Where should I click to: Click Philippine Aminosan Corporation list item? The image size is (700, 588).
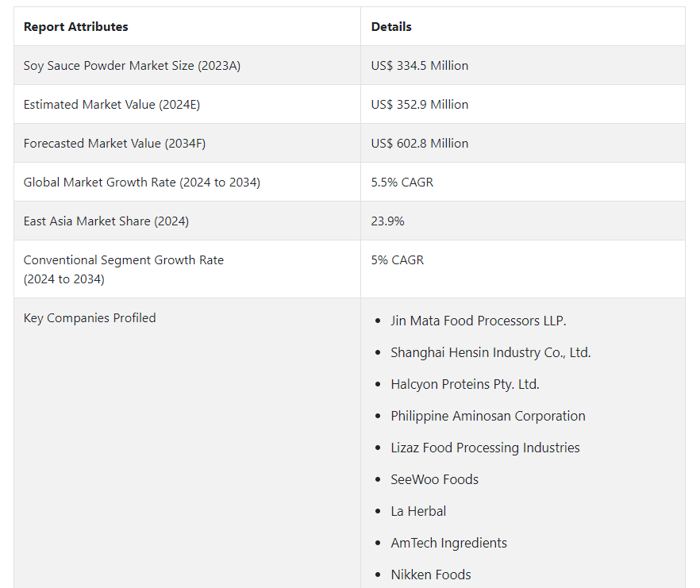pyautogui.click(x=487, y=416)
